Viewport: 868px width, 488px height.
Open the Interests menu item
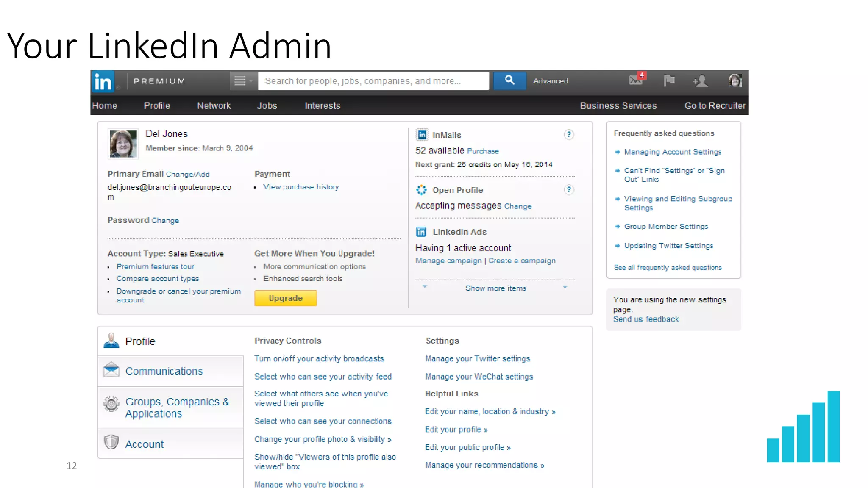tap(323, 105)
